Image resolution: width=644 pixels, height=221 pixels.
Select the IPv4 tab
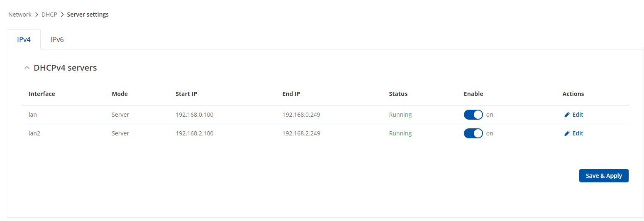(x=24, y=40)
